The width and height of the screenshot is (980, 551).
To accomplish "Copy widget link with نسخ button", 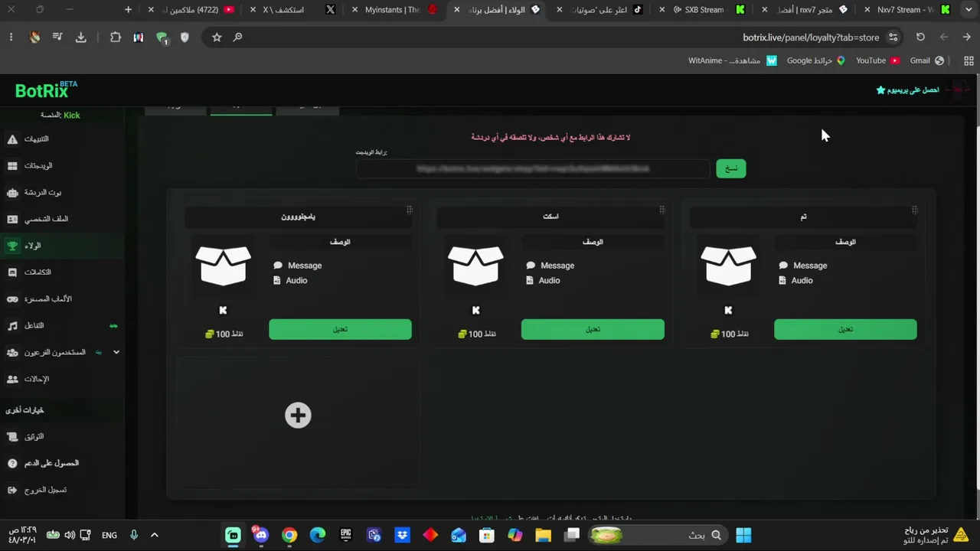I will click(730, 168).
